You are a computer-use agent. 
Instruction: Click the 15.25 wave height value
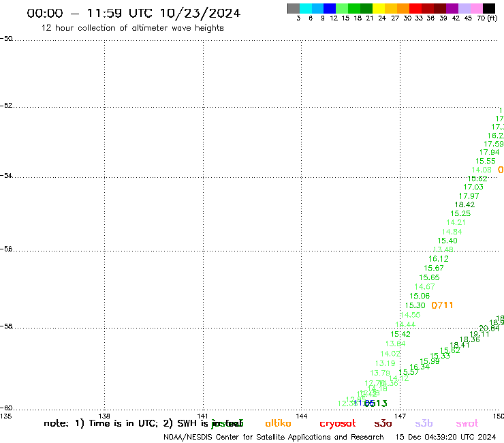click(x=460, y=213)
